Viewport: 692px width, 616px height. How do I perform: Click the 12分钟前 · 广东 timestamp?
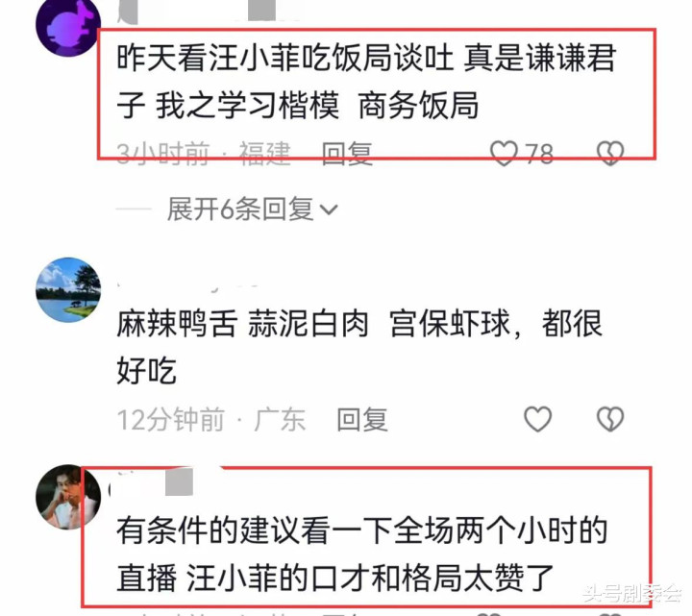[210, 419]
